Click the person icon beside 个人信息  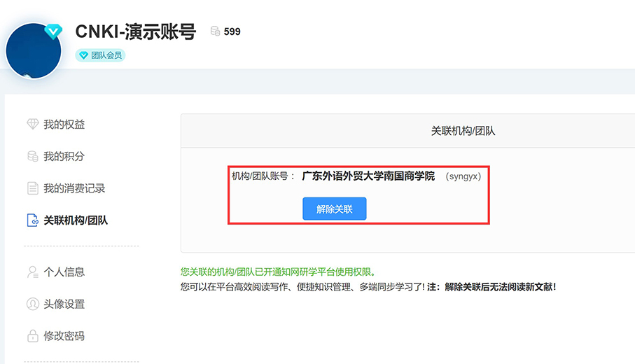[33, 272]
